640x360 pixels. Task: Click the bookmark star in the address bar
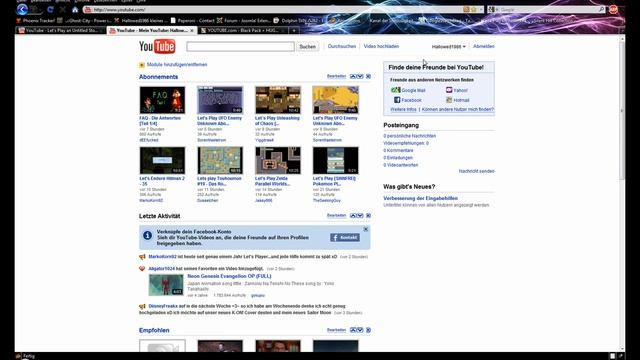coord(474,9)
